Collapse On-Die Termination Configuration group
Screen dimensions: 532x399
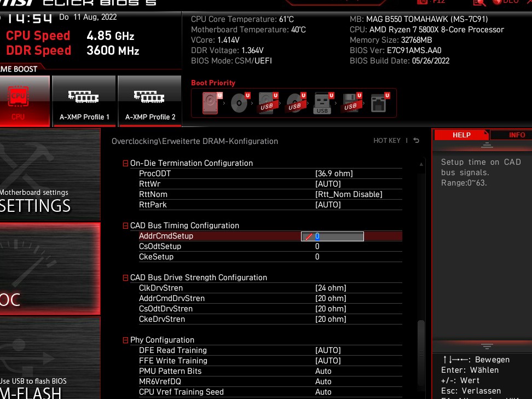[x=125, y=164]
